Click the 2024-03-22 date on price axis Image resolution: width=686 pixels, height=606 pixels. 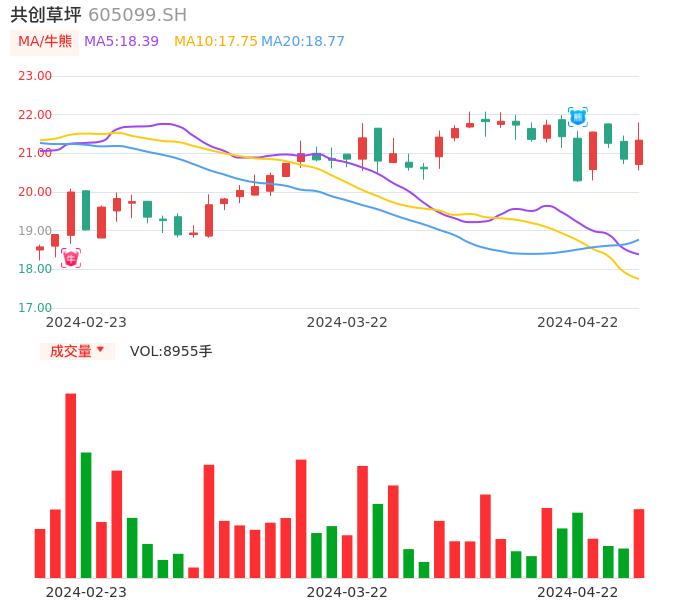pyautogui.click(x=347, y=321)
